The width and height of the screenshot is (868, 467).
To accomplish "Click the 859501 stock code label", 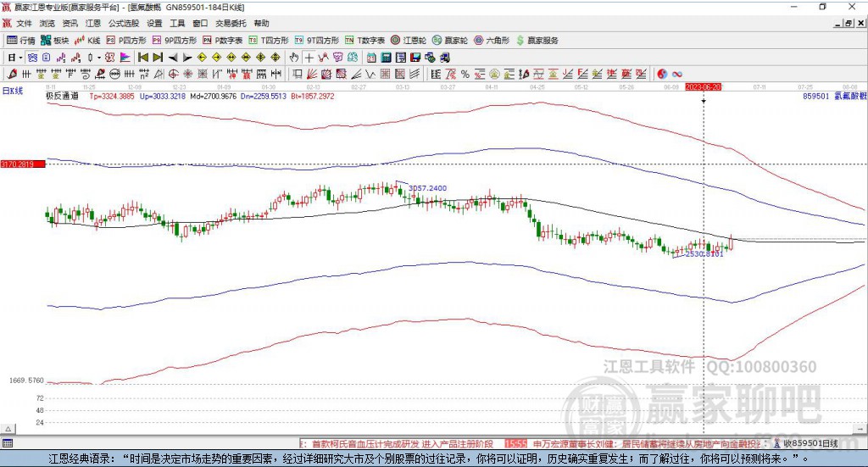I will [x=816, y=97].
